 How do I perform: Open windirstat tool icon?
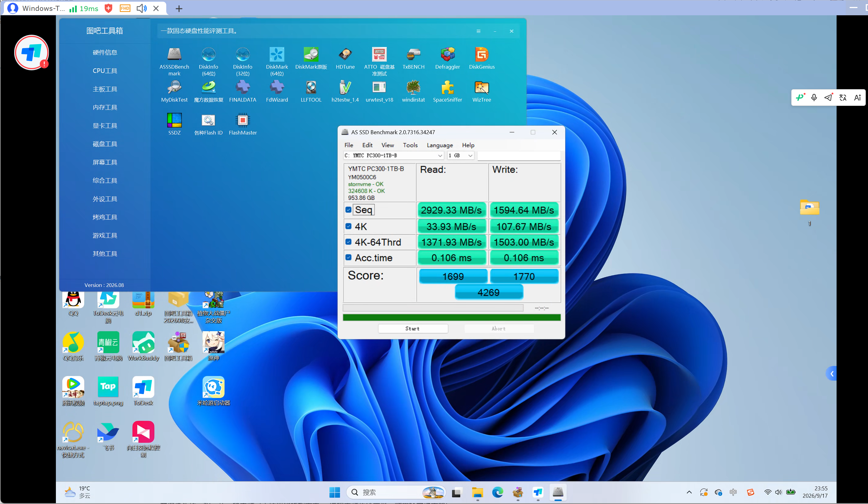[x=413, y=88]
